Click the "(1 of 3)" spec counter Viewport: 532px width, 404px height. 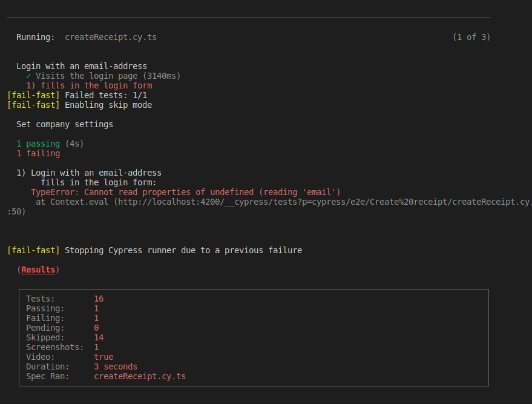471,37
